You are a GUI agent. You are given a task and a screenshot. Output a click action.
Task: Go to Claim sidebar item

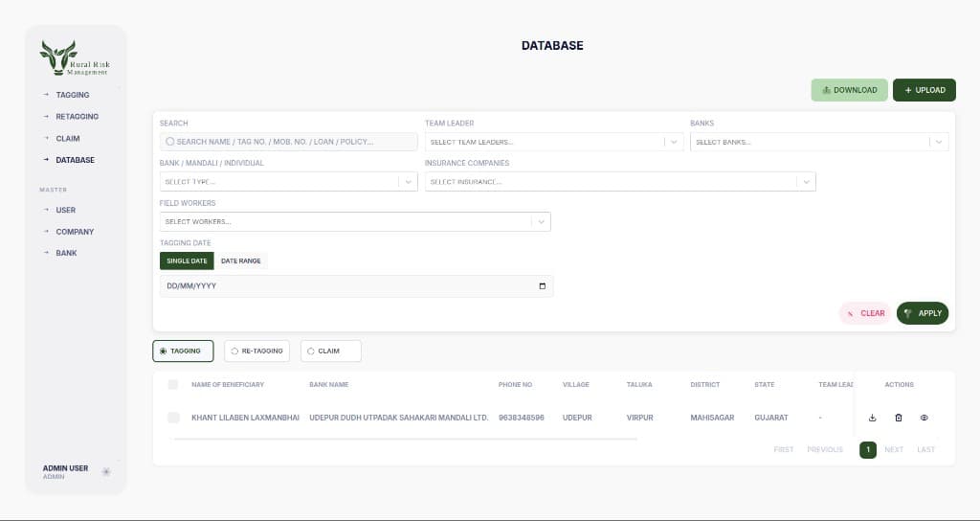[x=68, y=139]
